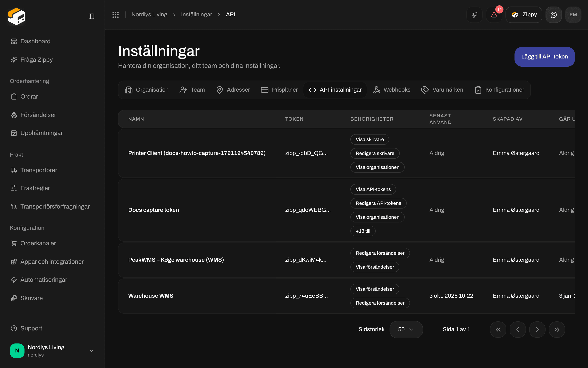Screen dimensions: 588x368
Task: Switch to the Varumärken tab
Action: [442, 90]
